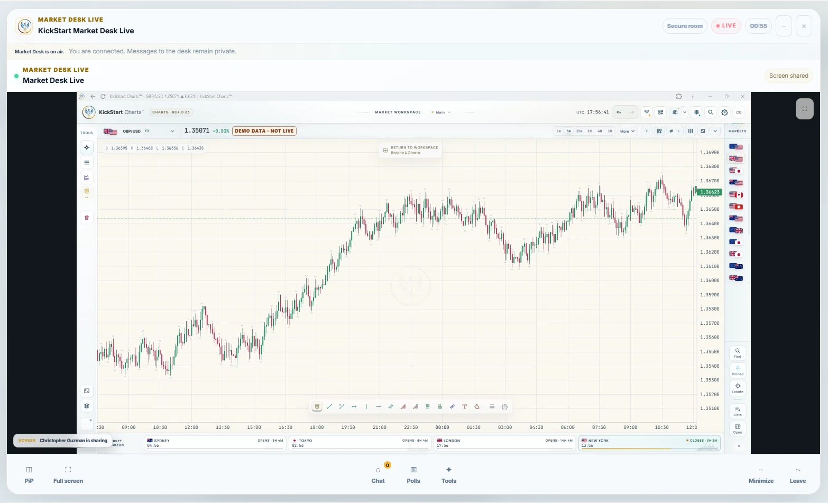Select the 4H timeframe tab
The height and width of the screenshot is (504, 828).
pos(600,131)
